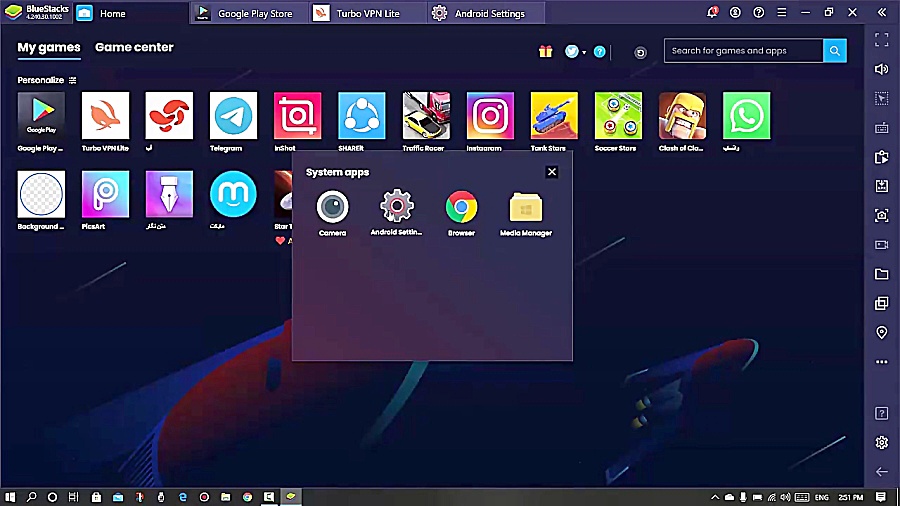Switch to the Game center tab
900x506 pixels.
coord(134,48)
